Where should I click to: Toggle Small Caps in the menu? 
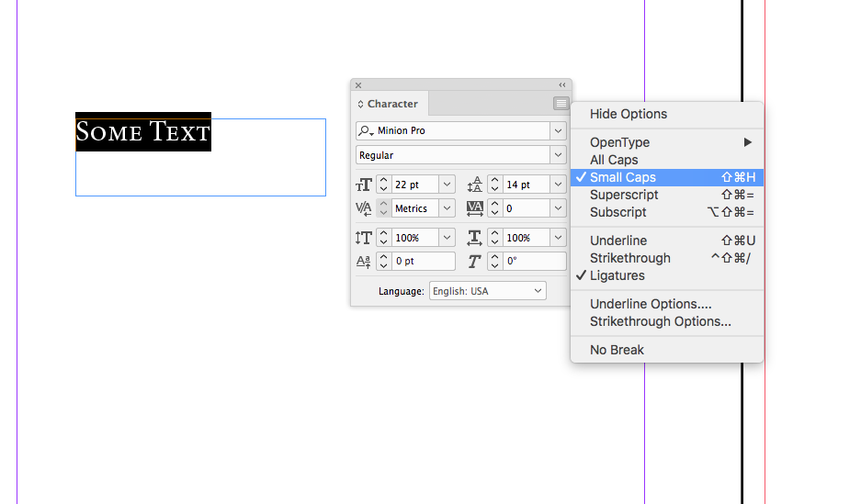coord(623,177)
